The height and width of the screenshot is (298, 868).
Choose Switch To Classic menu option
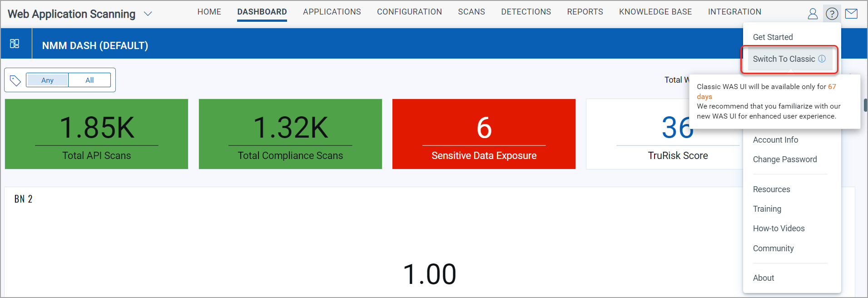tap(784, 59)
